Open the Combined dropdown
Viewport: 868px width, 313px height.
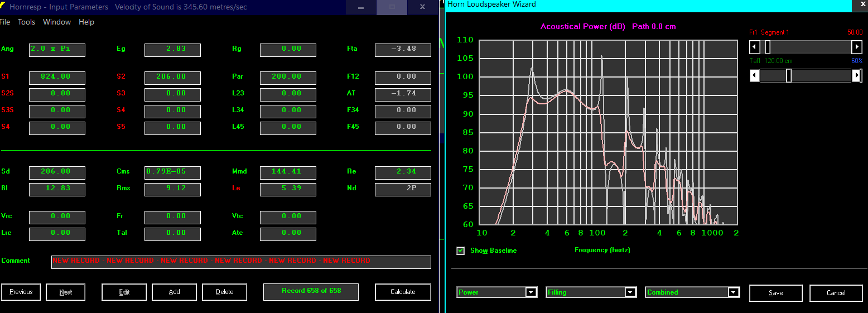[692, 292]
